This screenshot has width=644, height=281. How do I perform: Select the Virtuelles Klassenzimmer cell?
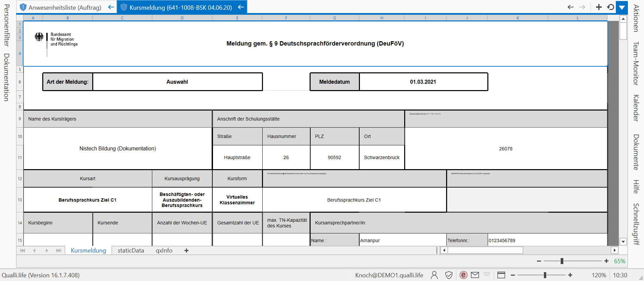coord(237,200)
